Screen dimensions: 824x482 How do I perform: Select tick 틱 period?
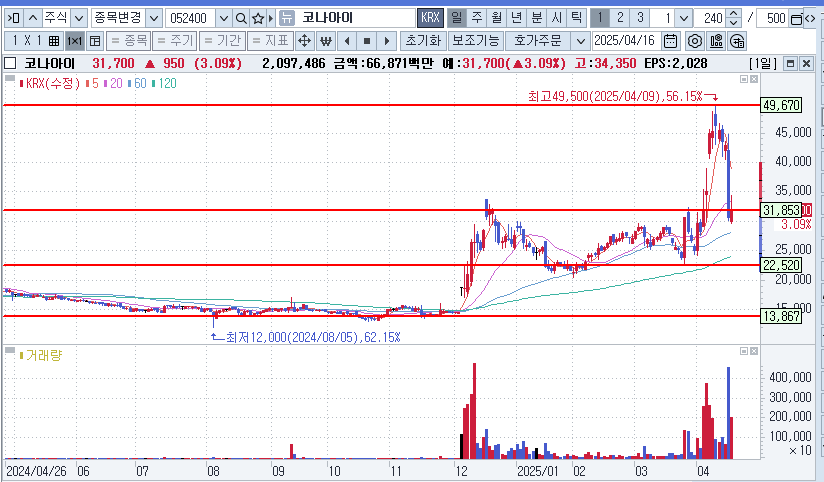576,18
